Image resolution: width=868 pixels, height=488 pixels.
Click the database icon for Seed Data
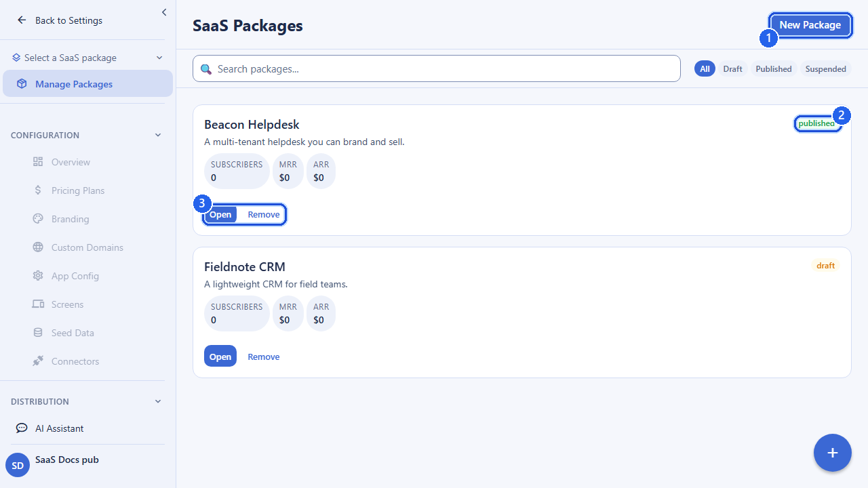click(x=38, y=333)
